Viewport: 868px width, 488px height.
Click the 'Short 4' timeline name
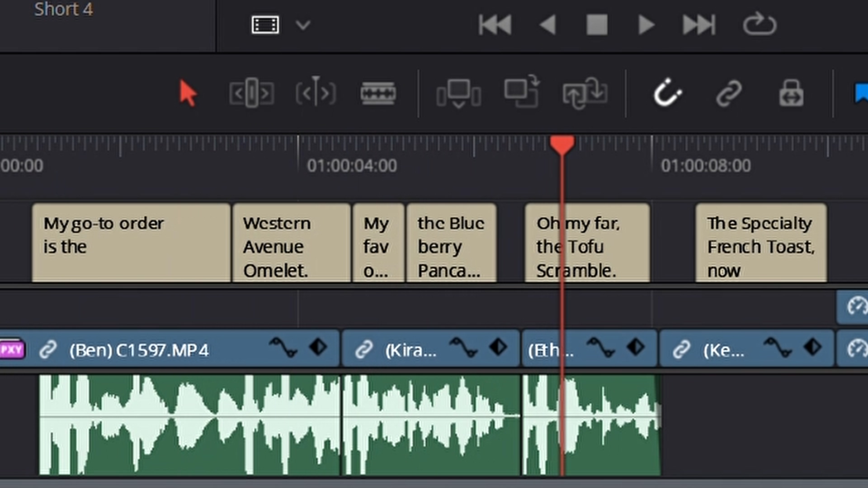pos(63,9)
